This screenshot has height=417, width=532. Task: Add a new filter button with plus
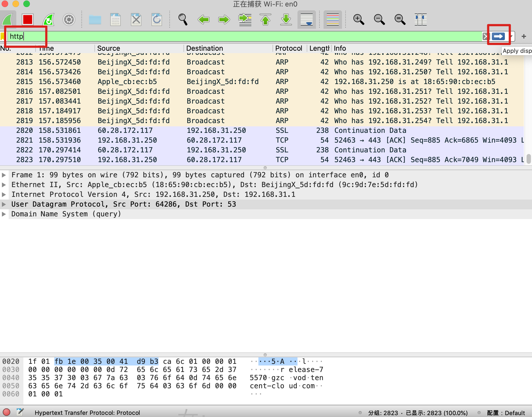(524, 36)
